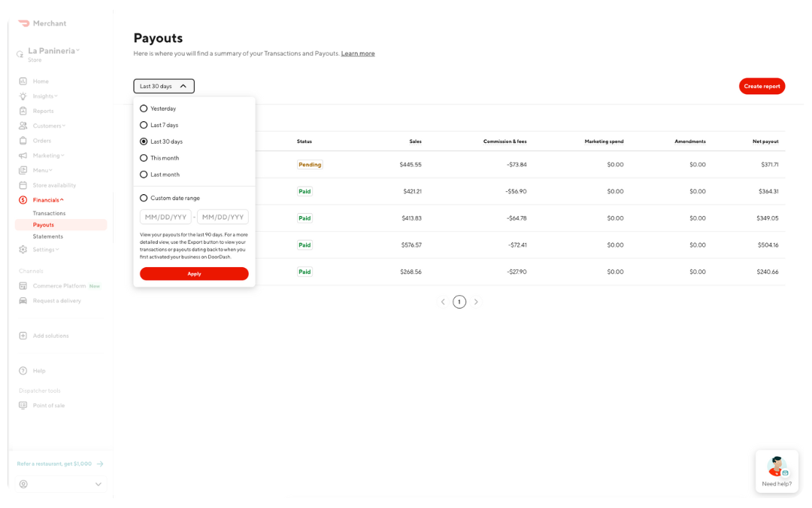The image size is (812, 508).
Task: Click the first MM/DD/YYY date field
Action: 165,215
